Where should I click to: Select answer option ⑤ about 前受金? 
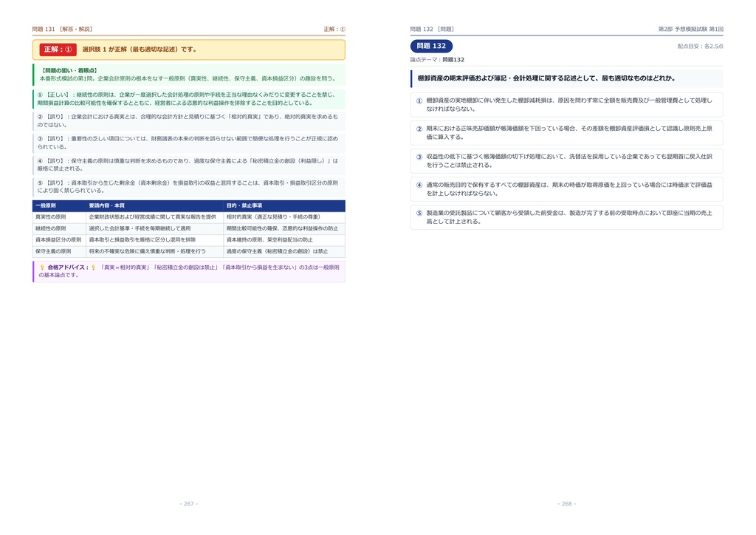[x=566, y=217]
